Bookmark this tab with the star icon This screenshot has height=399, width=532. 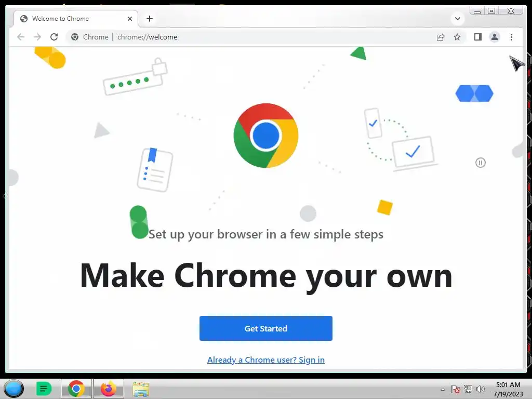457,37
